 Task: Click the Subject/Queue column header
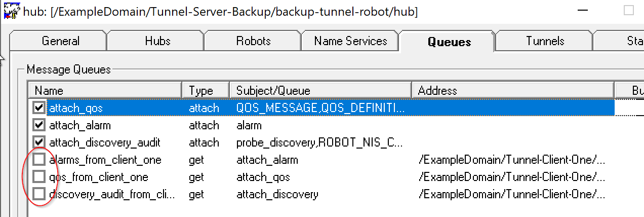(321, 91)
